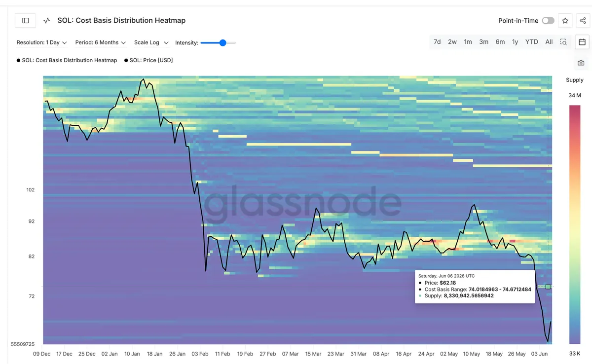The height and width of the screenshot is (364, 592).
Task: Click the 33 K supply scale label
Action: coord(575,353)
